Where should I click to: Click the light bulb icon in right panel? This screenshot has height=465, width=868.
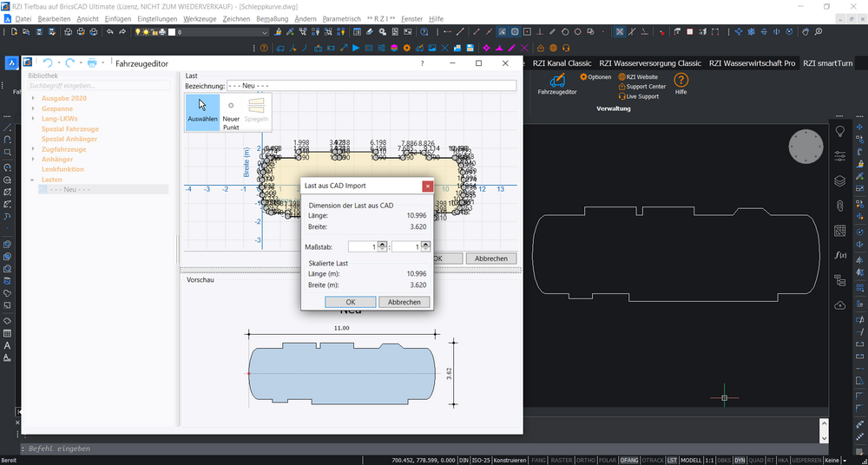tap(839, 131)
